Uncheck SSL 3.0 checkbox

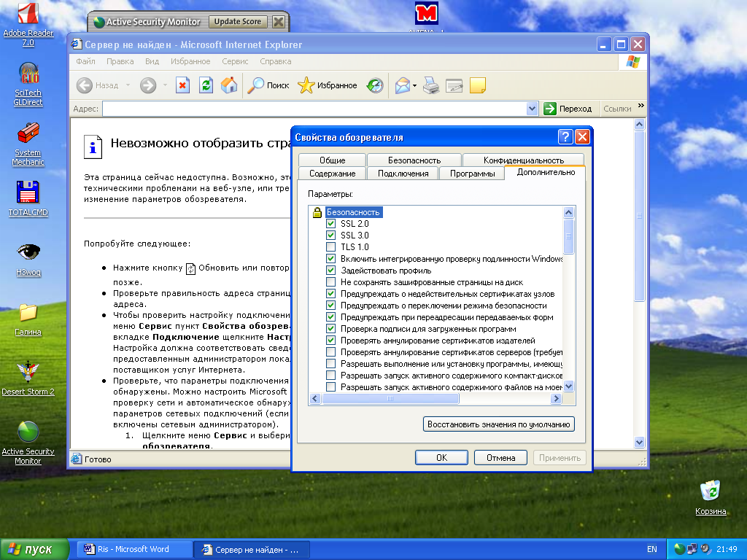click(330, 236)
